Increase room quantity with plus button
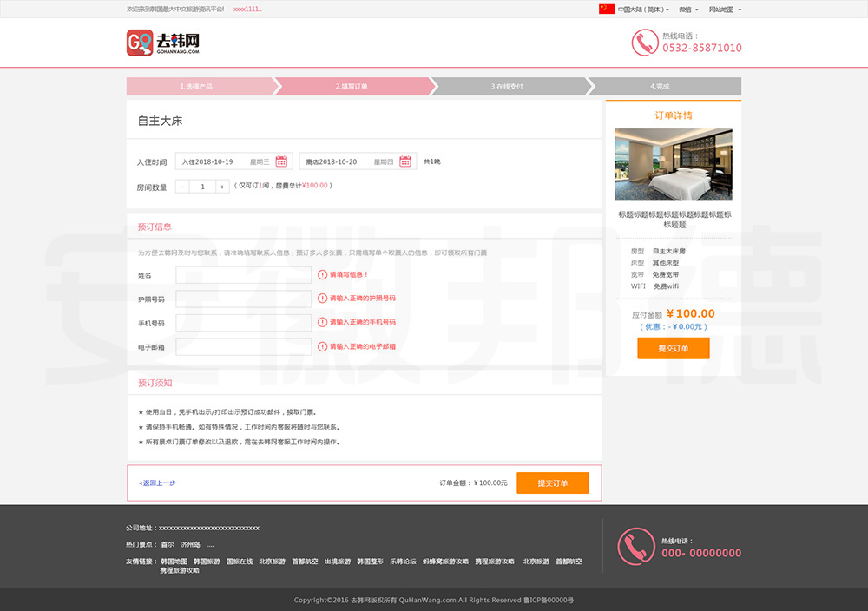The width and height of the screenshot is (868, 611). click(x=221, y=187)
